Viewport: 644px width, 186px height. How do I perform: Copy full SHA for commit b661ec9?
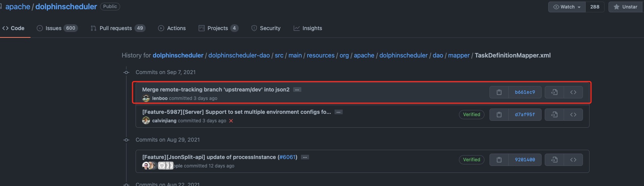[x=499, y=92]
